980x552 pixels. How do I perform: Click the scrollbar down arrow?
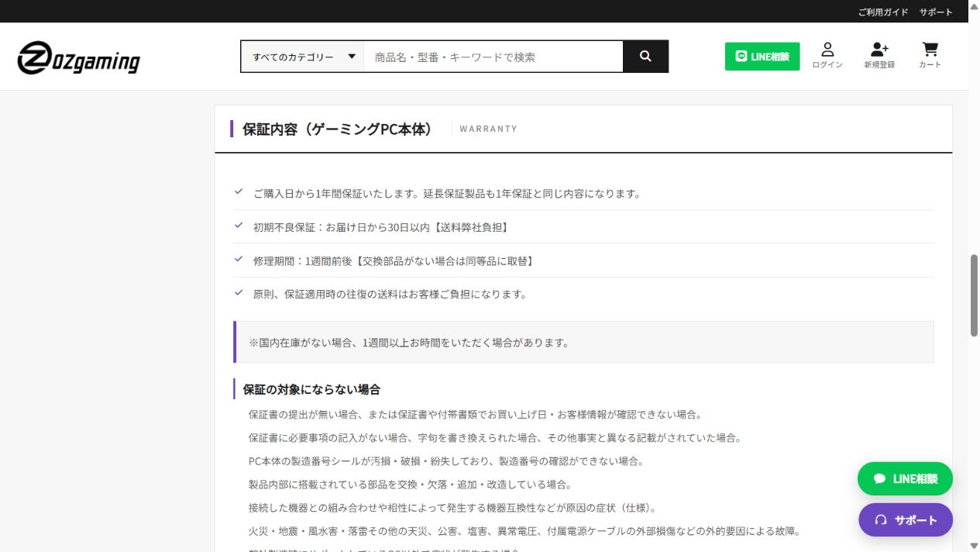(x=974, y=546)
